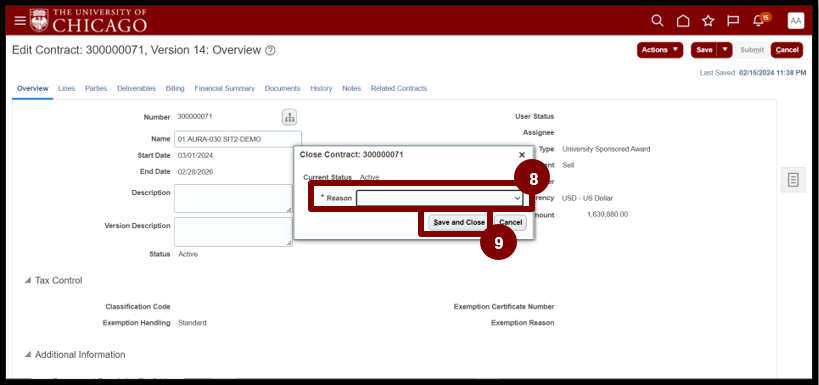This screenshot has height=385, width=819.
Task: Click the Last Saved timestamp text
Action: (753, 73)
